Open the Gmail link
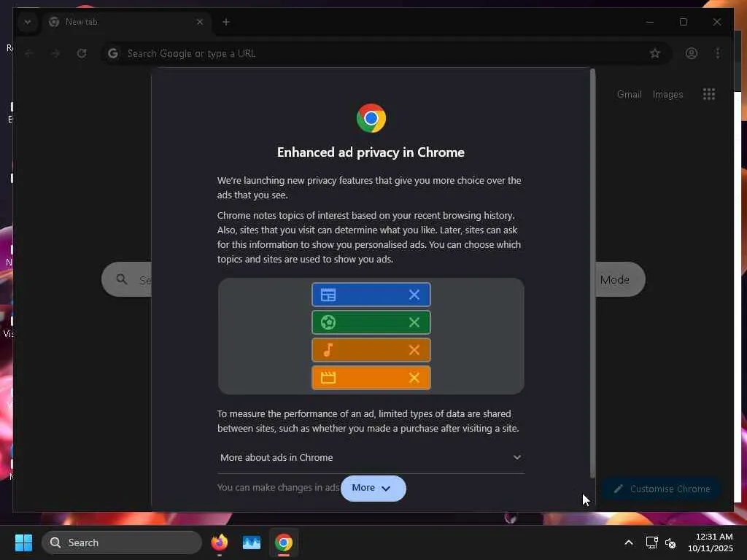This screenshot has height=560, width=747. (x=630, y=94)
